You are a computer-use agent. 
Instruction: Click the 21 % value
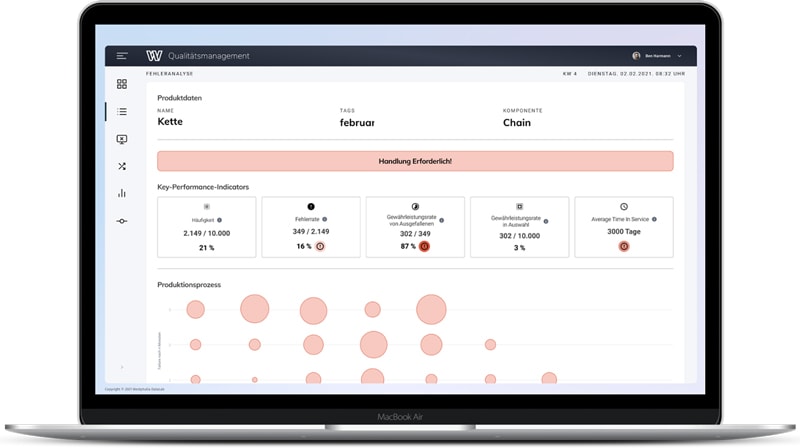207,247
